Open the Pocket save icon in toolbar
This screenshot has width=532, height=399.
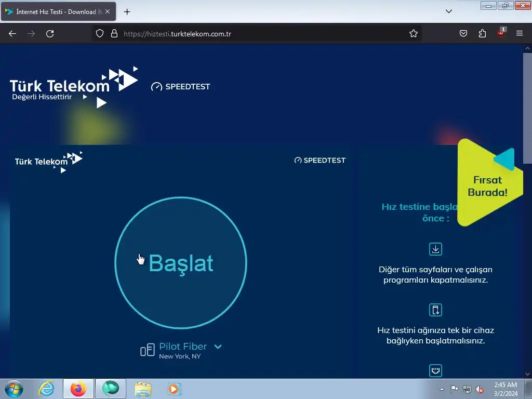pos(463,34)
